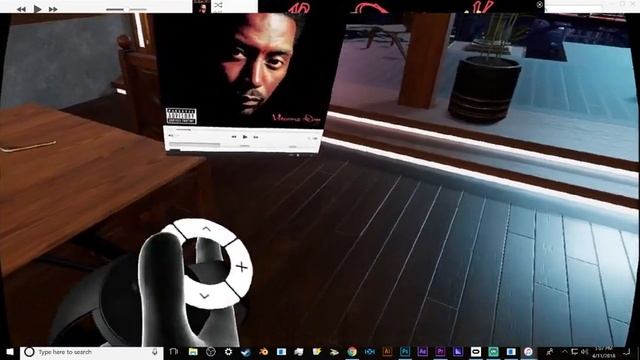The width and height of the screenshot is (640, 360).
Task: Skip to previous track in VR mini player
Action: tap(234, 137)
